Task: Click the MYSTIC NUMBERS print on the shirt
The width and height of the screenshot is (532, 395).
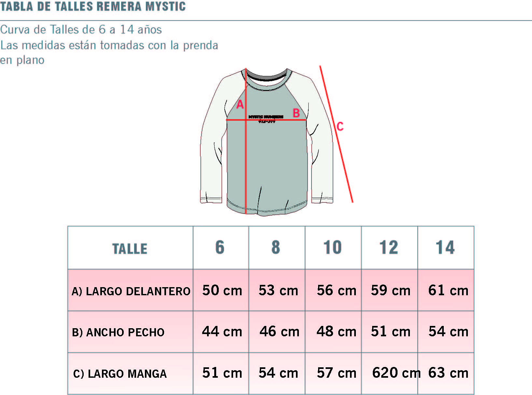Action: (266, 118)
